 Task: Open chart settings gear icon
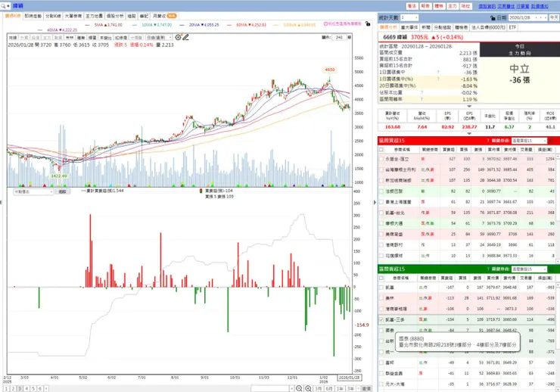178,37
